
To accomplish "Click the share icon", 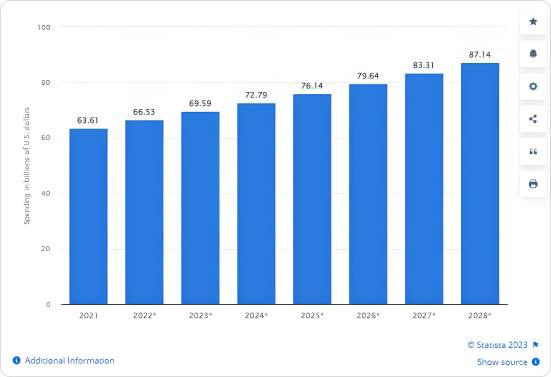I will click(533, 119).
